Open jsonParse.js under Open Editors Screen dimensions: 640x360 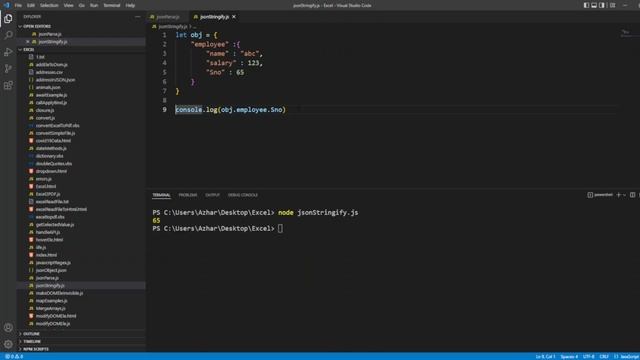click(50, 34)
